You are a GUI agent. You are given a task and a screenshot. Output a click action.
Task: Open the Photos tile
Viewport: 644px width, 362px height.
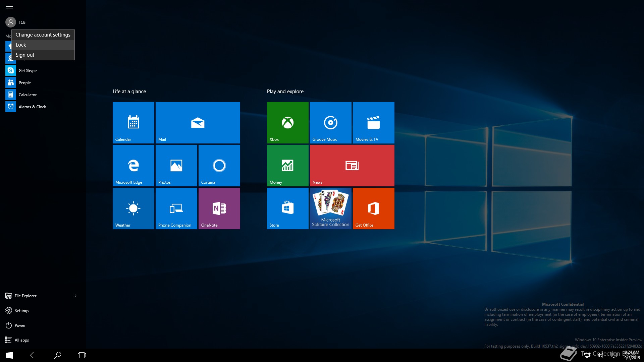click(176, 166)
